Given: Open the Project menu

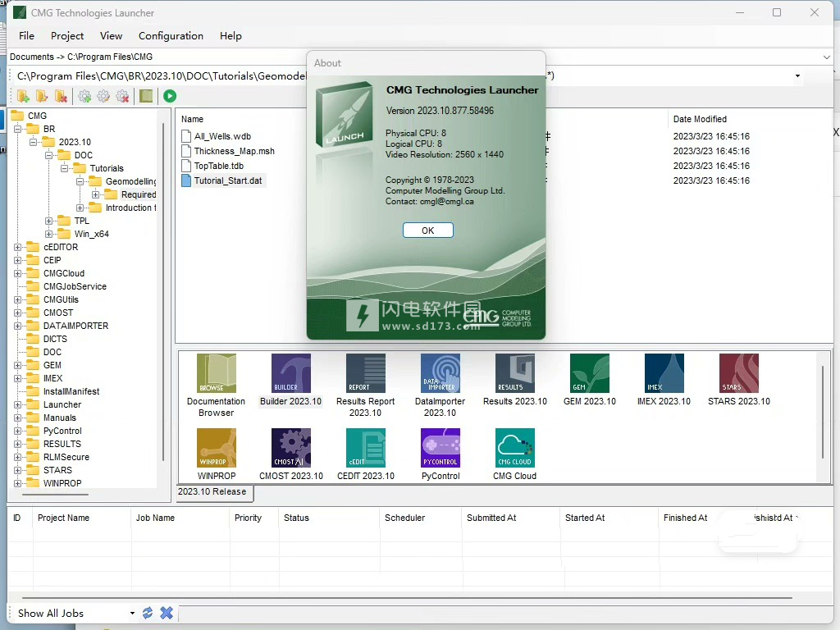Looking at the screenshot, I should 67,36.
